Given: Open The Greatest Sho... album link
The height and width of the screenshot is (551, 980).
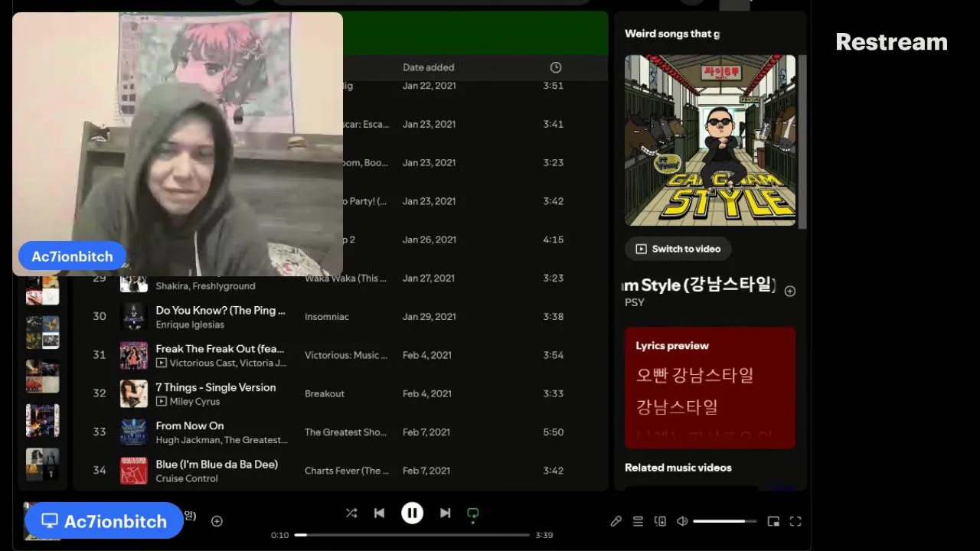Looking at the screenshot, I should click(346, 432).
